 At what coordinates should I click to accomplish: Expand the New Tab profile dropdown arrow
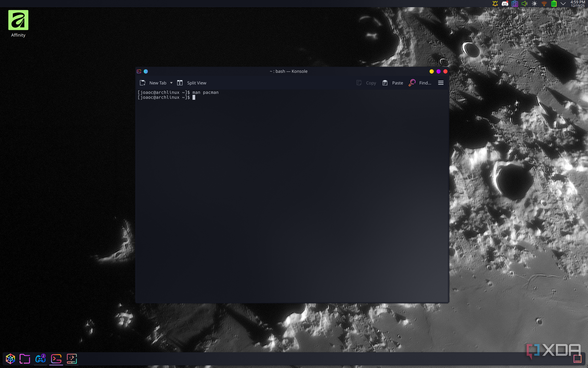171,83
